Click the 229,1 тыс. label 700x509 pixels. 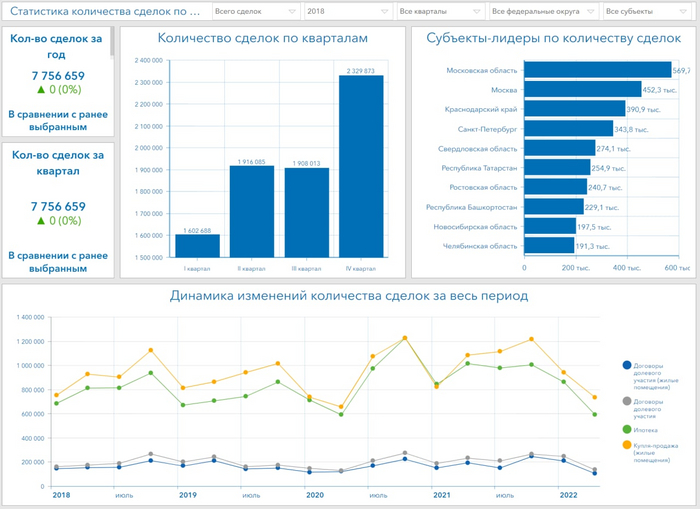point(602,207)
